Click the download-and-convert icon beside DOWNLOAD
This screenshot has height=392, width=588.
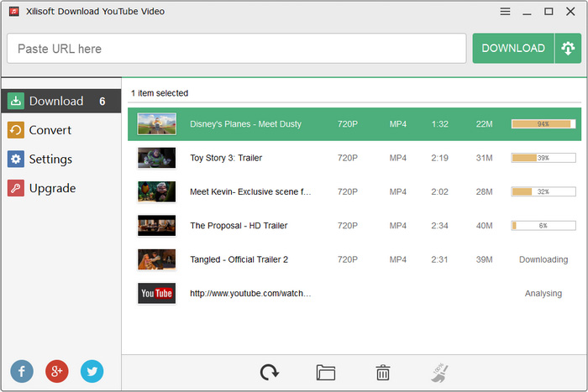568,49
